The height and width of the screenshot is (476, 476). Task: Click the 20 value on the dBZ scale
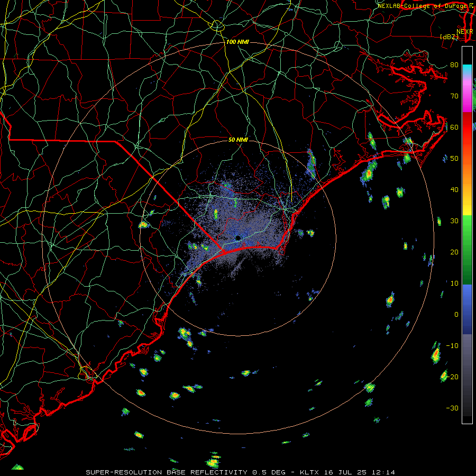tap(454, 252)
